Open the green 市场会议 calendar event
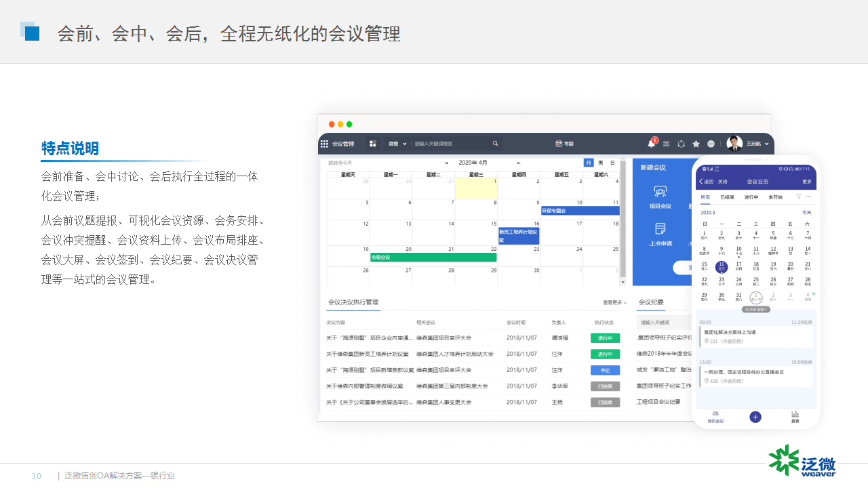This screenshot has height=488, width=868. click(x=433, y=258)
